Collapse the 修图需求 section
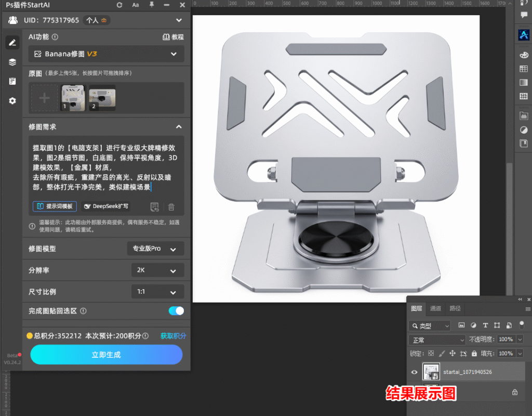The height and width of the screenshot is (416, 532). 179,127
